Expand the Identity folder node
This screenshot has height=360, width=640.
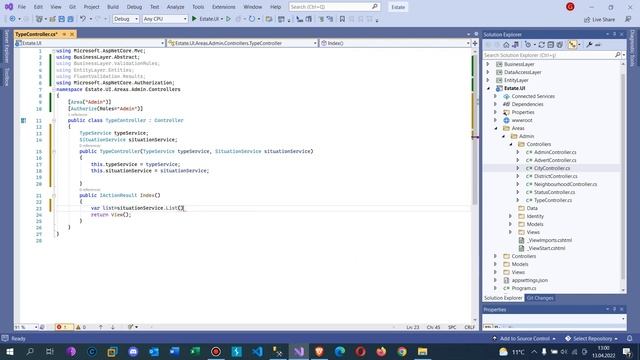[x=510, y=216]
